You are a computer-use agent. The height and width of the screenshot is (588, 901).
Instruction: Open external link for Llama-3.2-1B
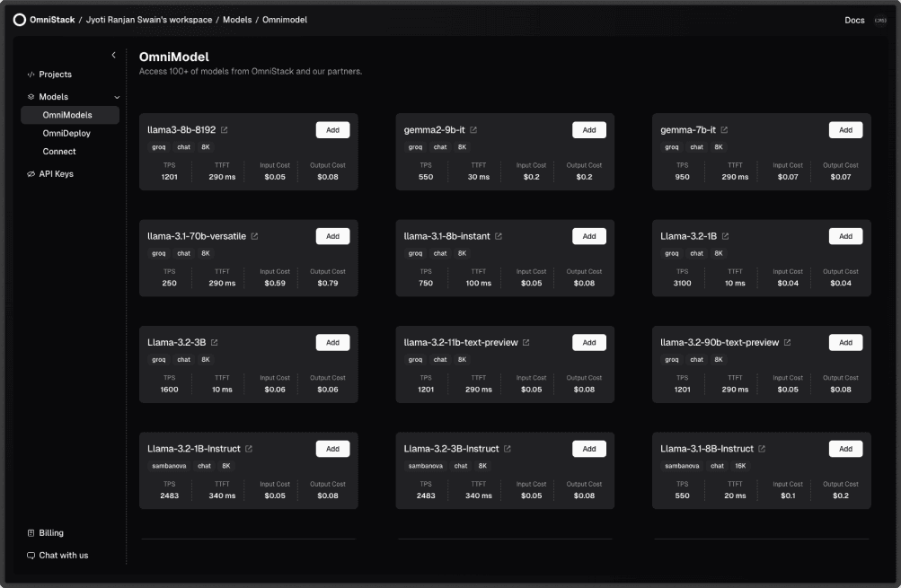(x=725, y=236)
